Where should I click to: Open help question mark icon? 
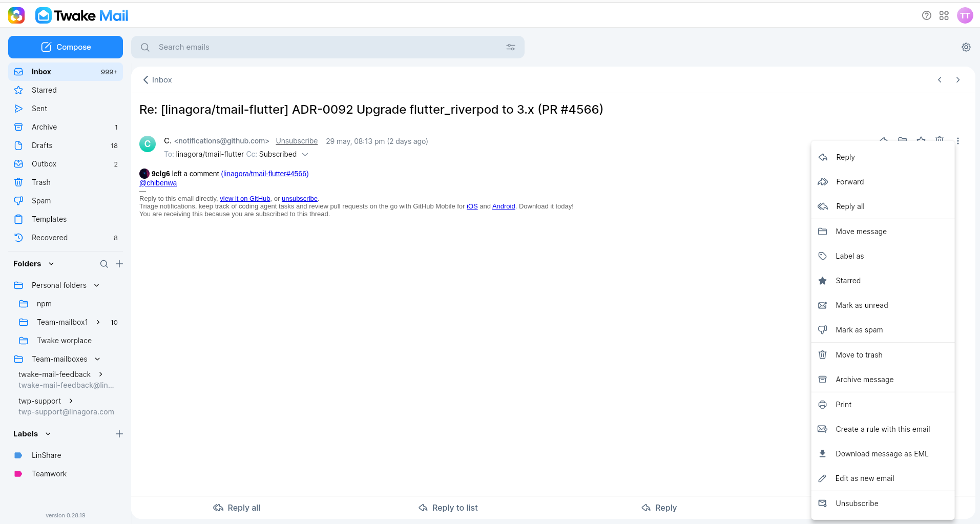(x=927, y=15)
